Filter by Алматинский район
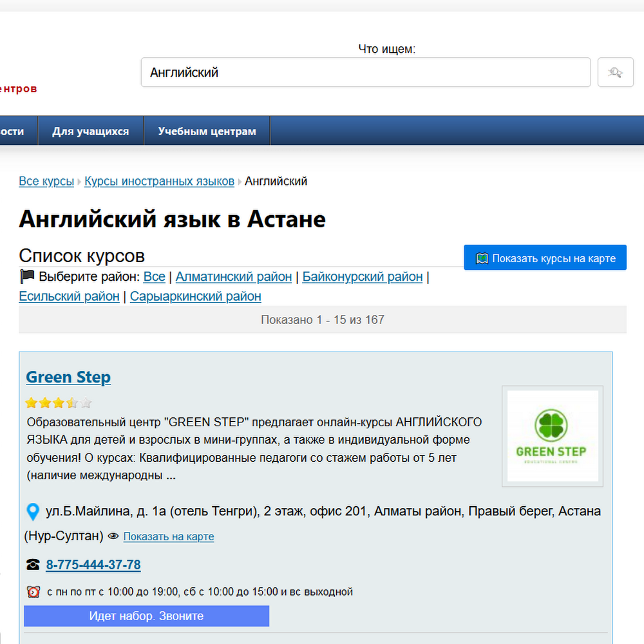644x644 pixels. 234,277
